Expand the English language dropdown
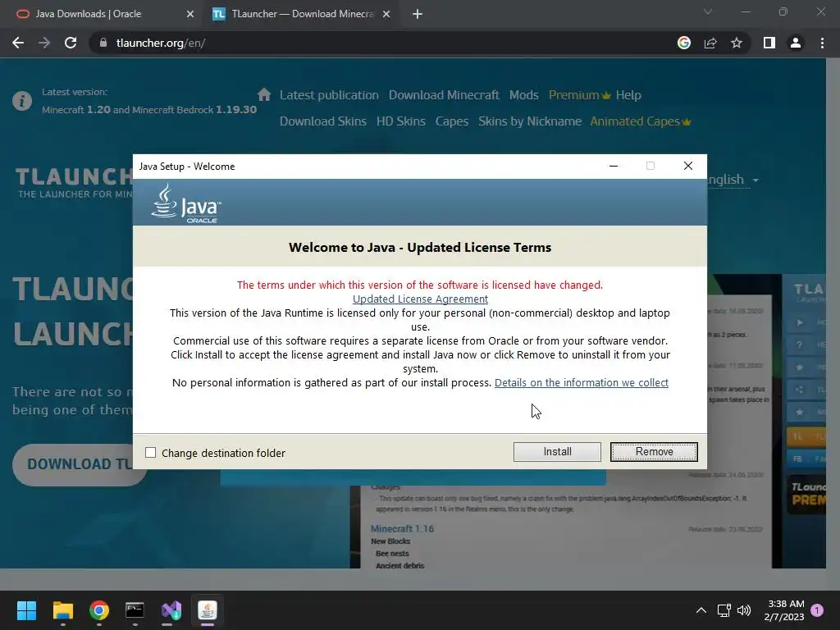The width and height of the screenshot is (840, 630). pos(733,180)
